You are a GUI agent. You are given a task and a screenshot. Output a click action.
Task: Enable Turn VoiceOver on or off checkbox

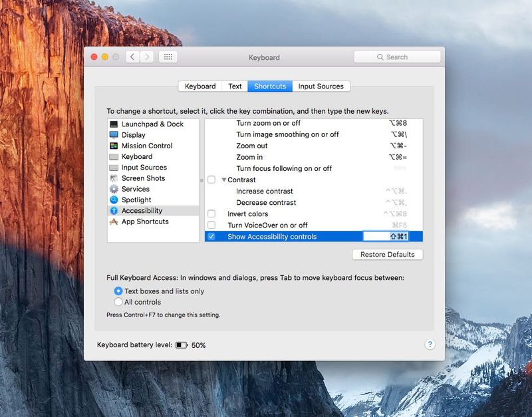[x=211, y=225]
